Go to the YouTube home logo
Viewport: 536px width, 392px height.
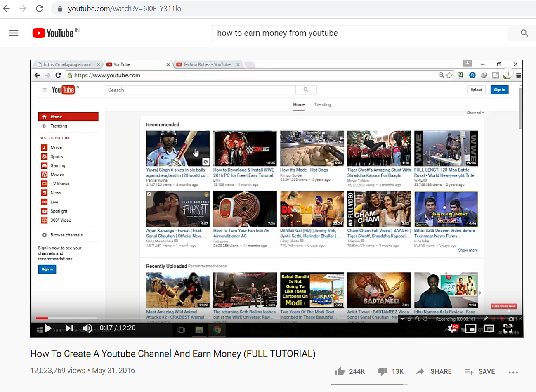point(54,33)
